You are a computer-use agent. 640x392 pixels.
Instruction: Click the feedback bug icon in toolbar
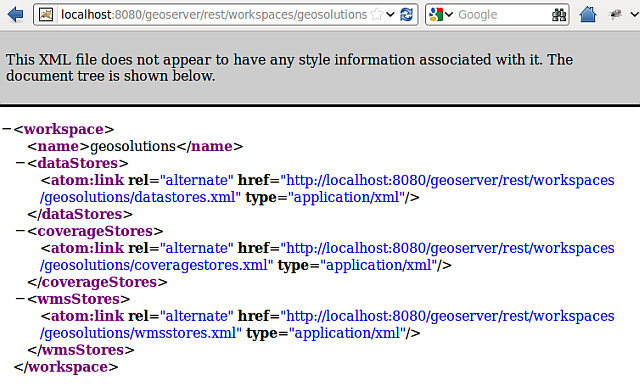(x=615, y=15)
